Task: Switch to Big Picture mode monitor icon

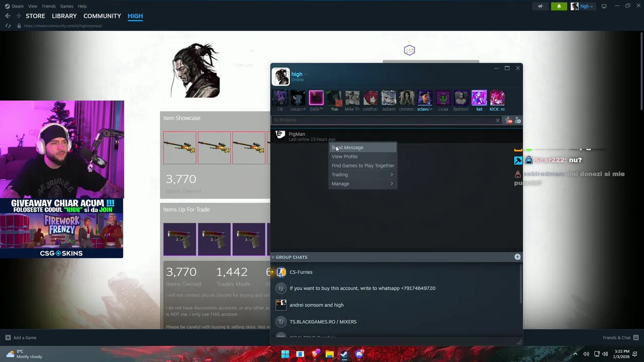Action: click(604, 6)
